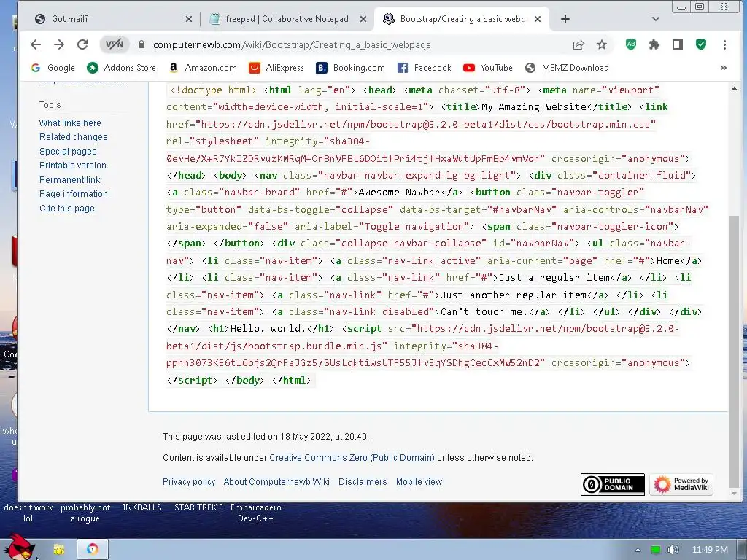Open 'Permanent link' in sidebar
Viewport: 747px width, 560px height.
coord(69,180)
